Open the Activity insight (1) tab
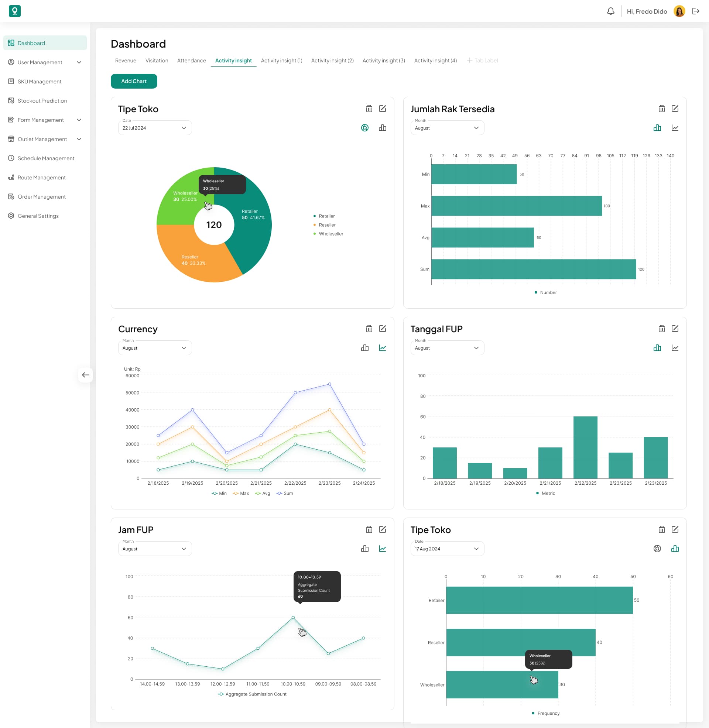The height and width of the screenshot is (728, 709). click(x=281, y=61)
